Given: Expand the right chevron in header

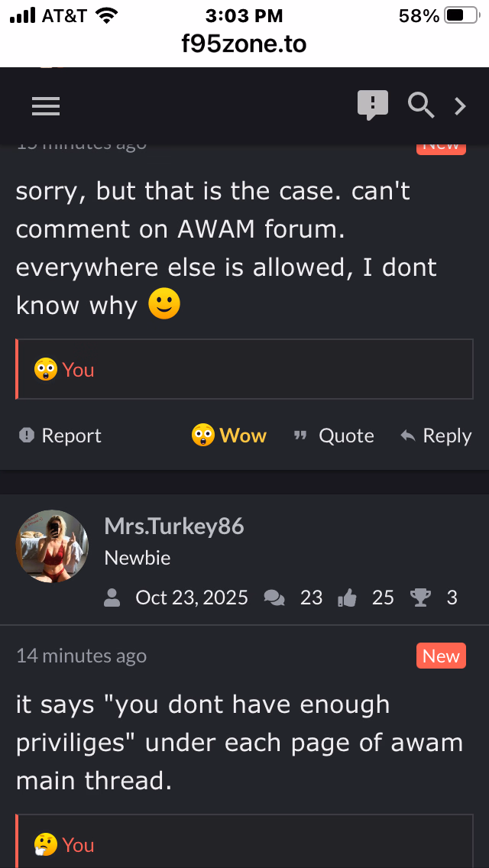Looking at the screenshot, I should [460, 105].
